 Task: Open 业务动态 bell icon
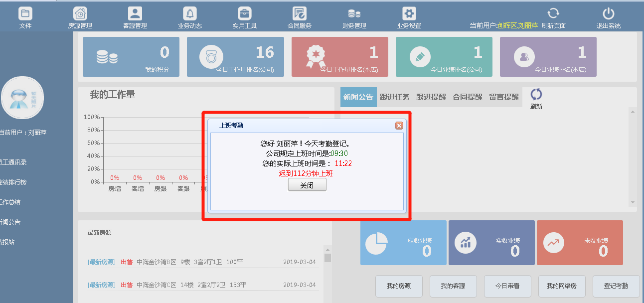[189, 14]
